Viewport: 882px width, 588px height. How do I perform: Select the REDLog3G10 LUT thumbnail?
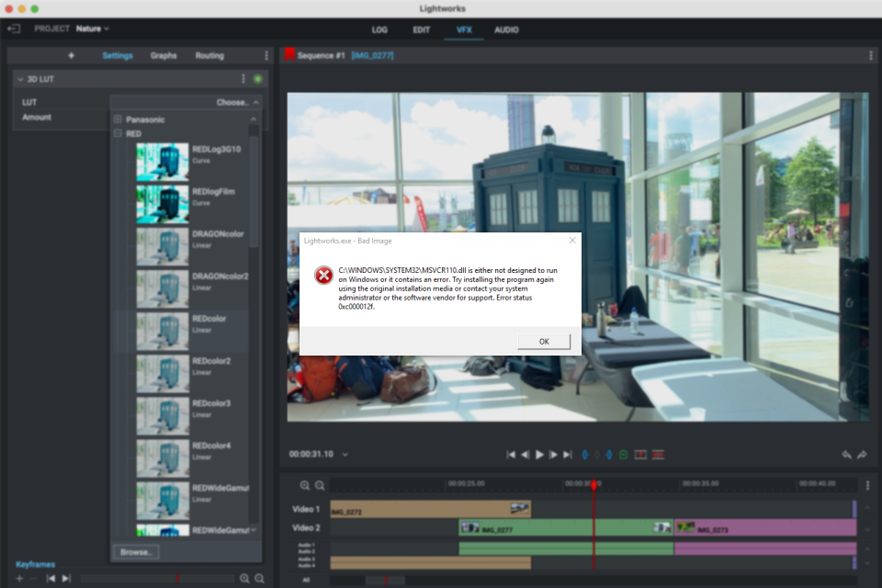click(x=162, y=162)
